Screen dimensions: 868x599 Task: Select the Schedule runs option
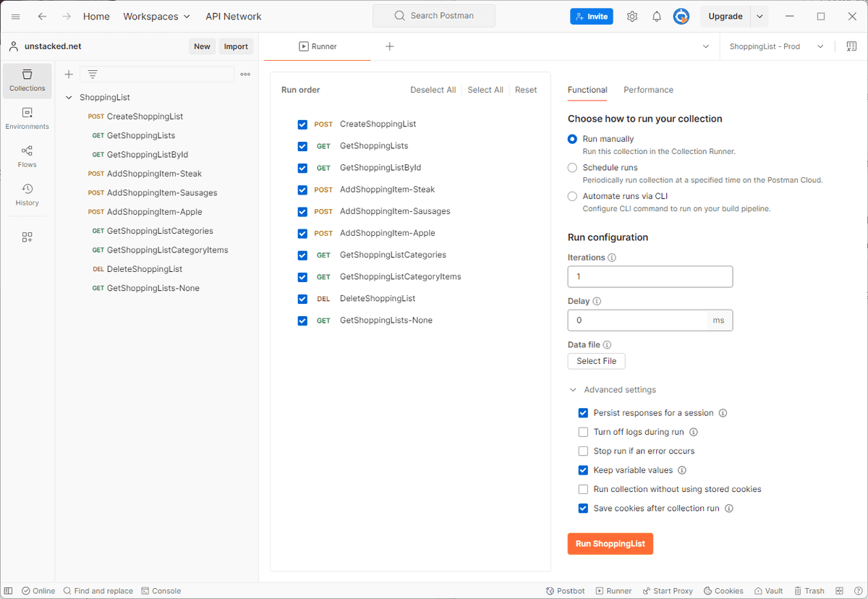point(572,167)
